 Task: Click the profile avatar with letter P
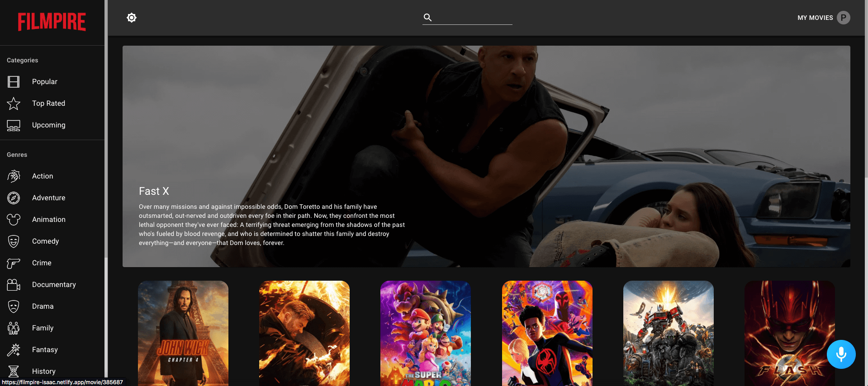843,18
